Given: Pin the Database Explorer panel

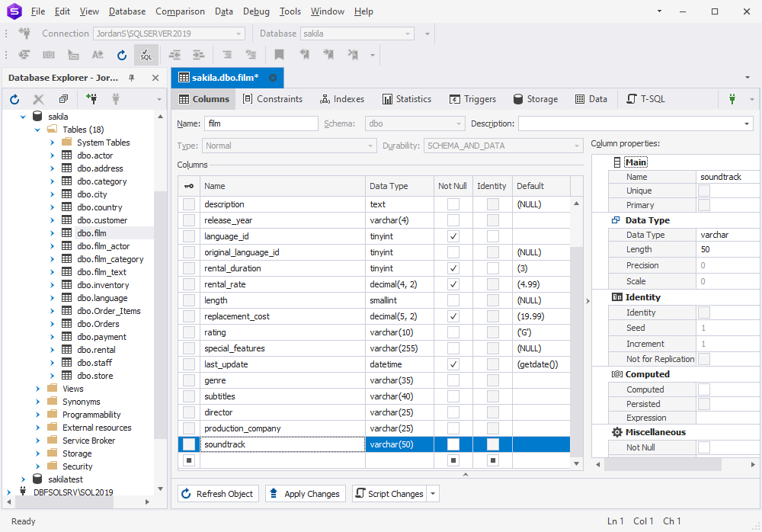Looking at the screenshot, I should [x=132, y=78].
